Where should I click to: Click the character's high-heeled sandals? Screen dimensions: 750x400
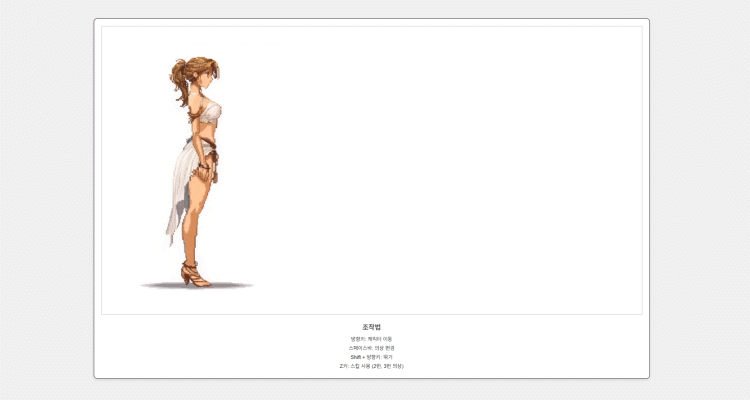[x=194, y=274]
